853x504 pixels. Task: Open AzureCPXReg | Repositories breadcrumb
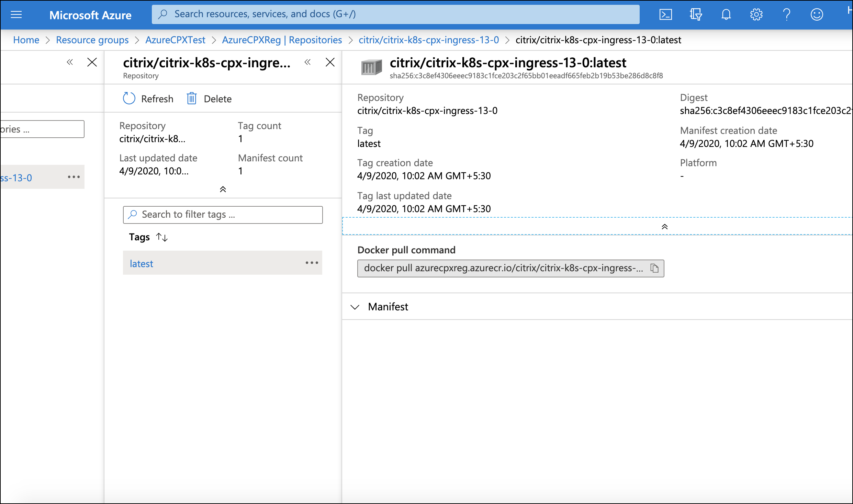tap(282, 40)
